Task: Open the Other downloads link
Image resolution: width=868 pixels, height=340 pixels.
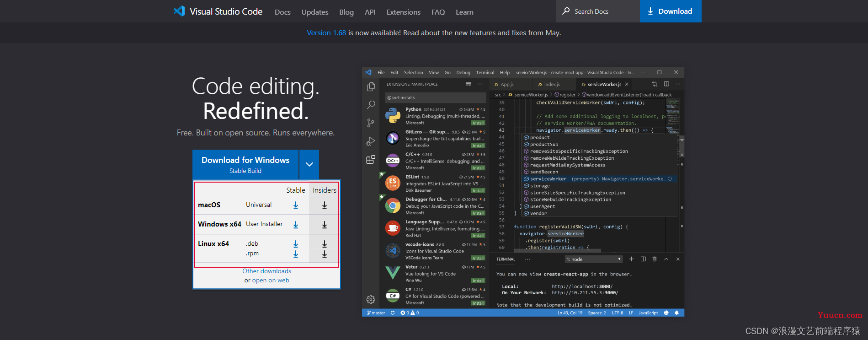Action: click(x=266, y=271)
